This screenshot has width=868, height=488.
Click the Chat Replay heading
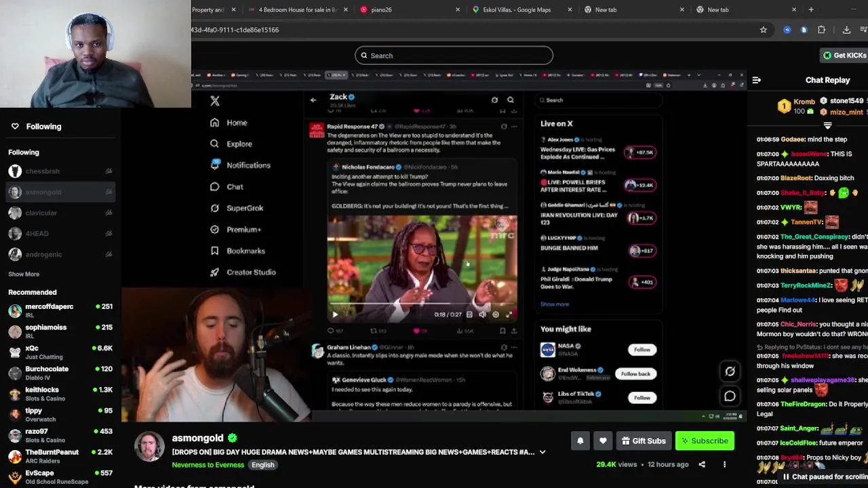coord(827,80)
